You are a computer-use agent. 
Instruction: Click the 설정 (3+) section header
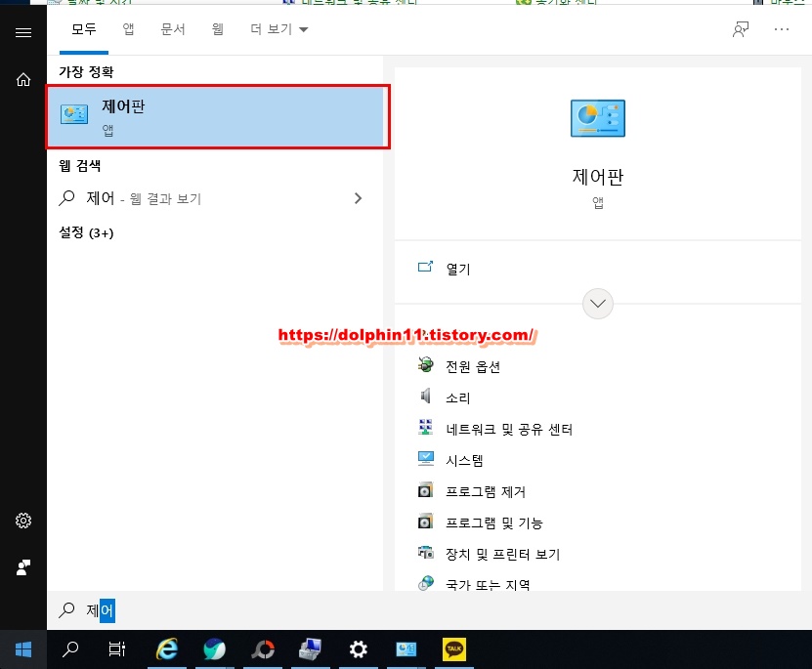coord(87,232)
